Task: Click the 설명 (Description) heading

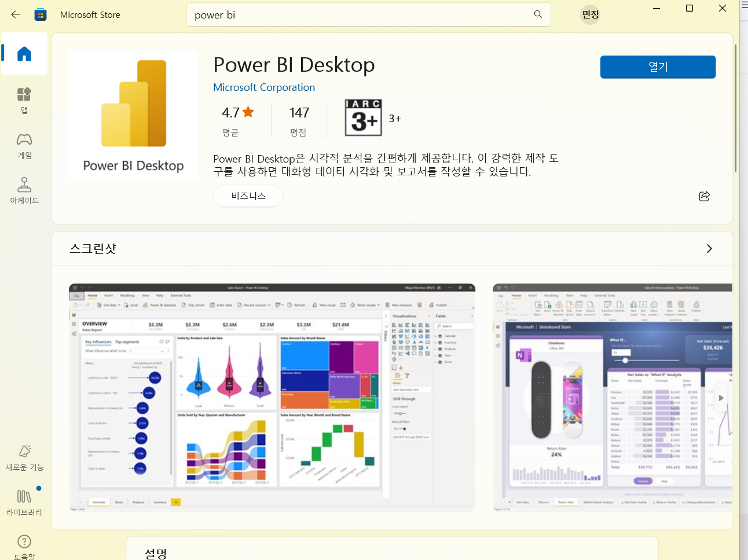Action: pos(156,554)
